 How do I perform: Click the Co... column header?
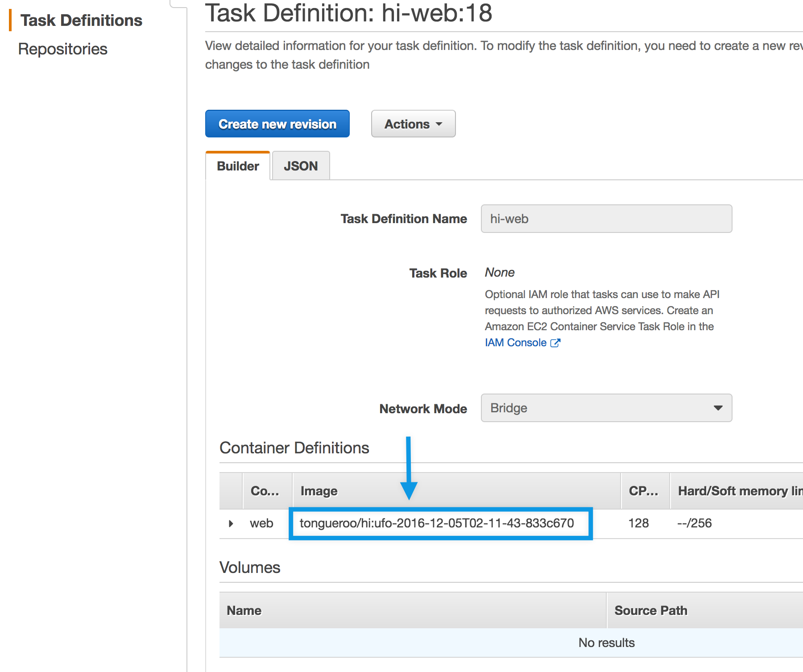pyautogui.click(x=267, y=491)
